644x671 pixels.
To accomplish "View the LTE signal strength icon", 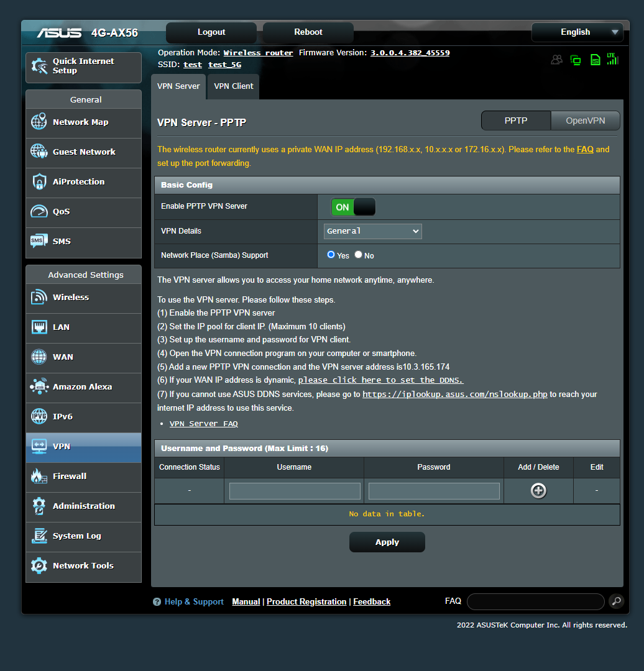I will click(613, 59).
